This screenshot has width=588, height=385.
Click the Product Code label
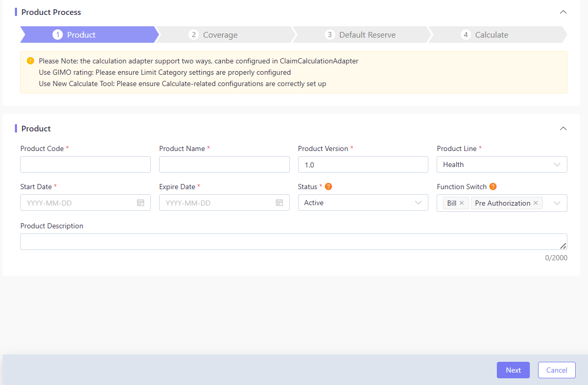coord(42,148)
